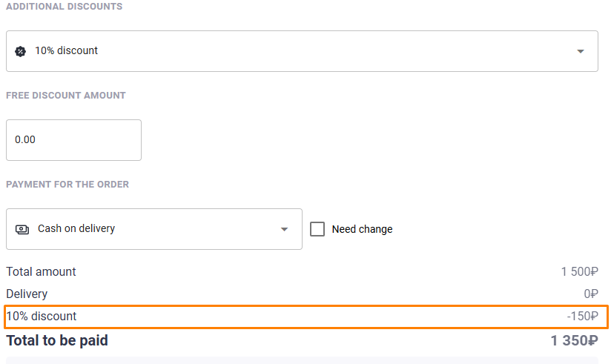Enable the Need change checkbox
The height and width of the screenshot is (364, 611).
tap(317, 229)
